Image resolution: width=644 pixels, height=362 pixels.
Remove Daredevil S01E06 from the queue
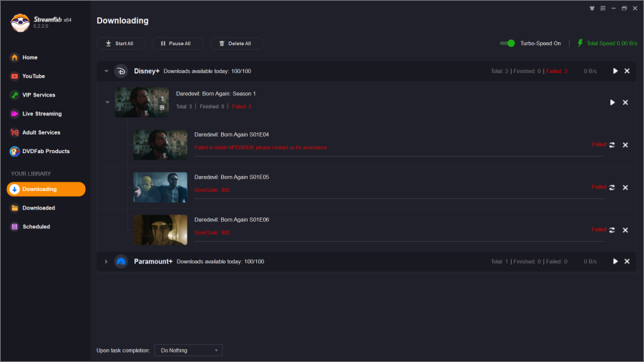click(x=625, y=230)
